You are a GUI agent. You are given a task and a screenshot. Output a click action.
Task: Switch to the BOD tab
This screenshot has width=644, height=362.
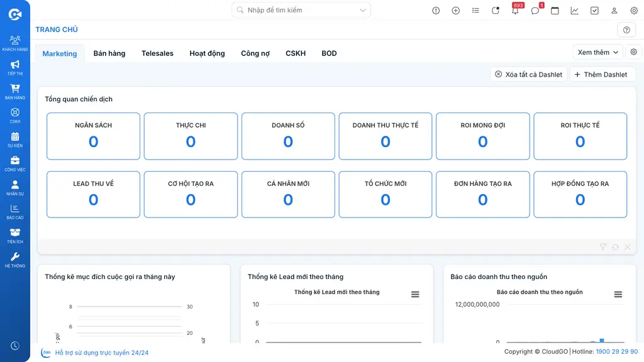[x=329, y=53]
